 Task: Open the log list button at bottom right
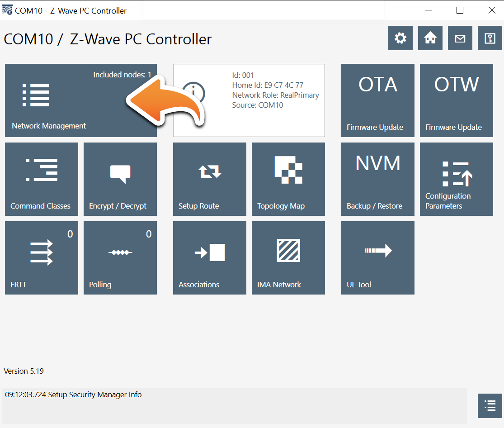490,406
